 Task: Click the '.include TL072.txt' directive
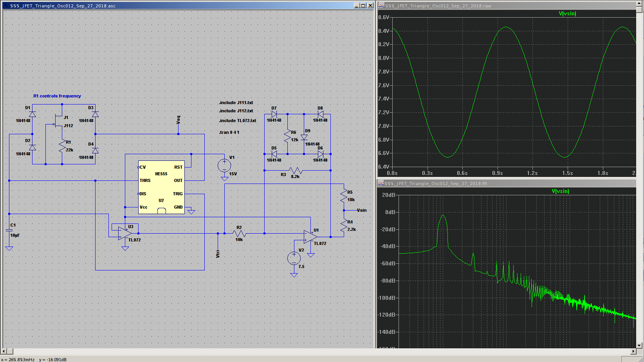click(x=238, y=121)
